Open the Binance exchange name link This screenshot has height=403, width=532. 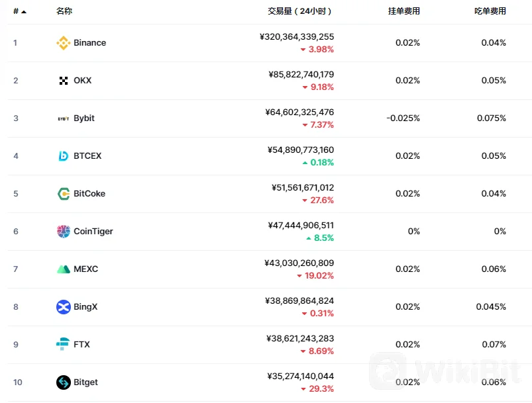[x=89, y=43]
